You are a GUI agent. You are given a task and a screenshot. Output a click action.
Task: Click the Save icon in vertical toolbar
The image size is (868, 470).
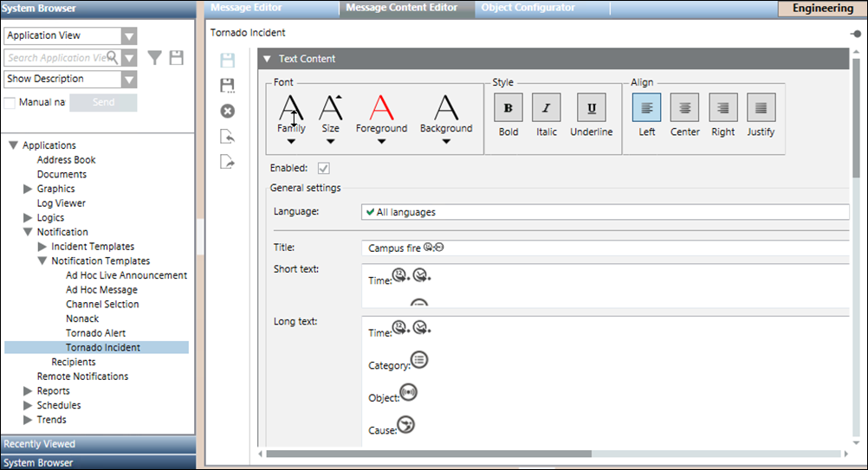228,61
